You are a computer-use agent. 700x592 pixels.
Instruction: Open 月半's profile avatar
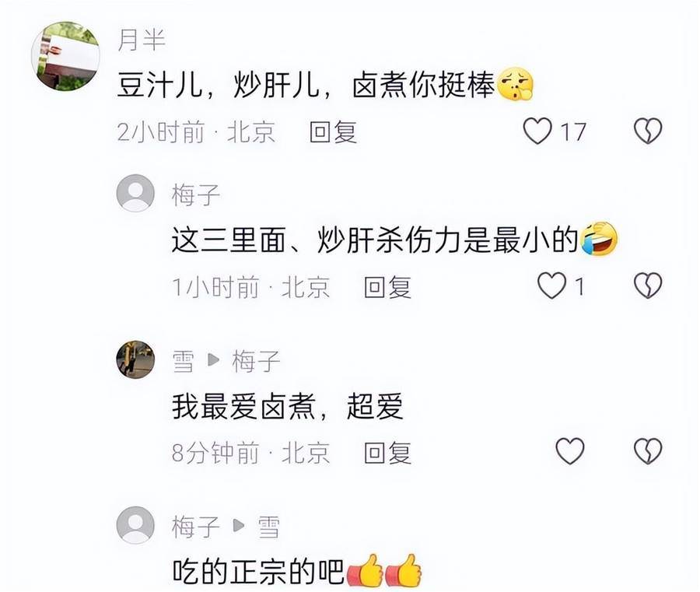[x=65, y=56]
